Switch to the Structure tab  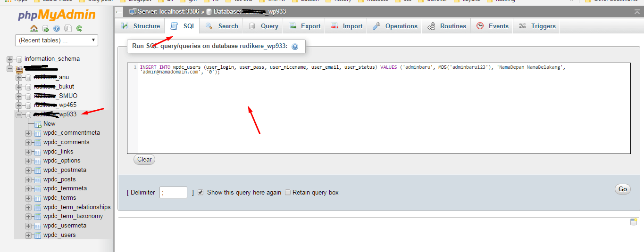click(140, 26)
